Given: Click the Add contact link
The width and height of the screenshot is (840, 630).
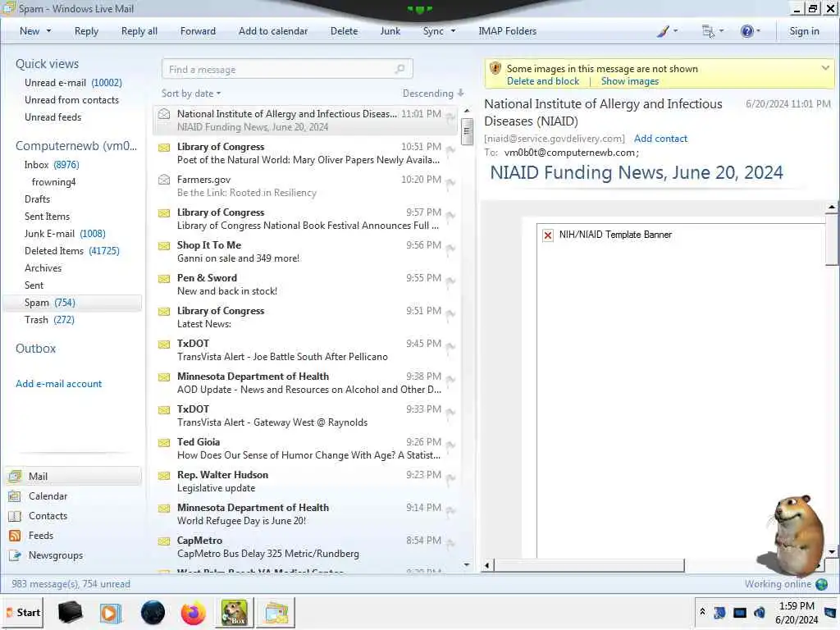Looking at the screenshot, I should [x=660, y=139].
